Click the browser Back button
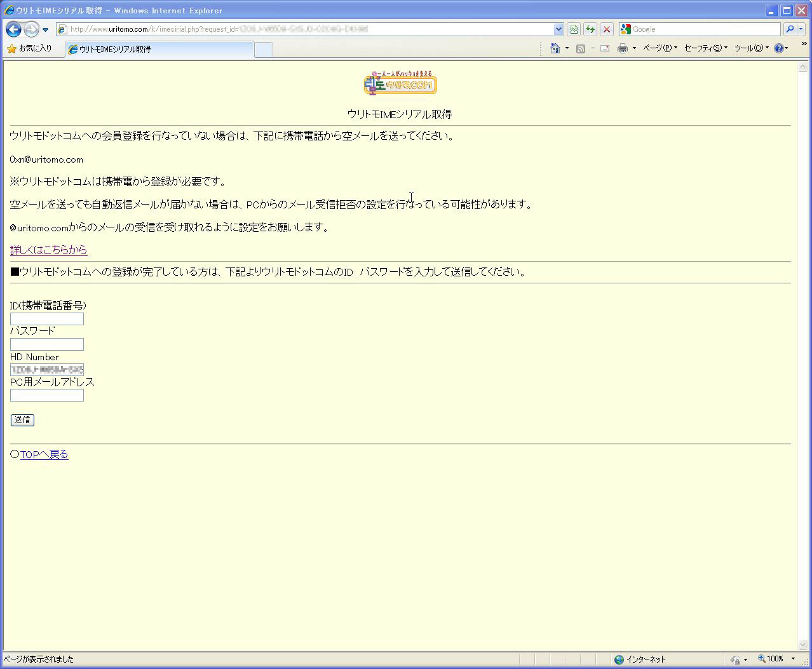The height and width of the screenshot is (669, 812). pyautogui.click(x=14, y=29)
